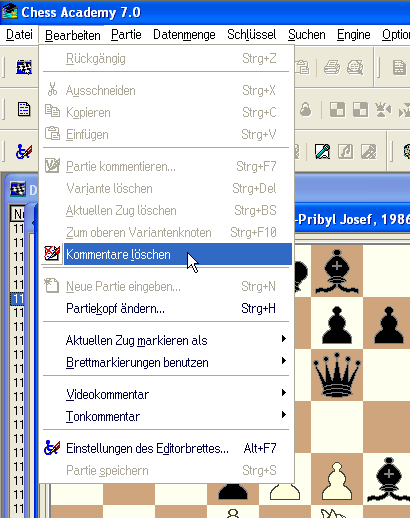This screenshot has width=410, height=518.
Task: Click the print icon in toolbar
Action: [332, 68]
